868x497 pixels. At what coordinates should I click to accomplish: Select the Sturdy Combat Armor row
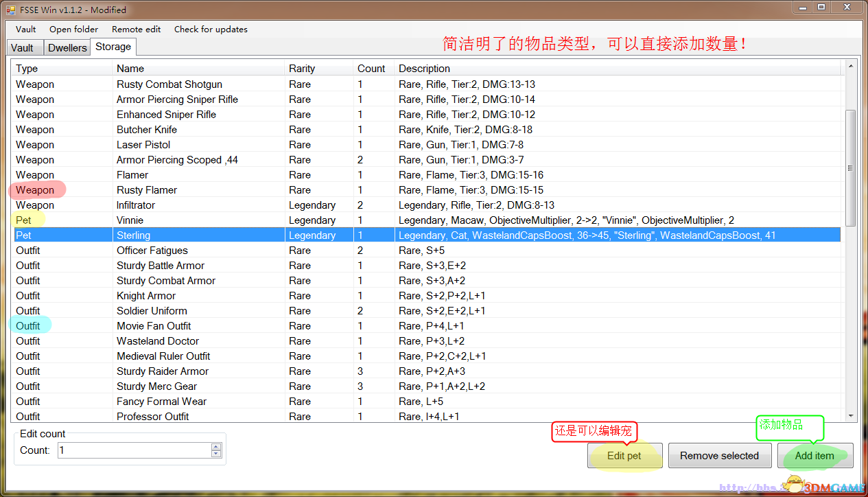tap(426, 281)
